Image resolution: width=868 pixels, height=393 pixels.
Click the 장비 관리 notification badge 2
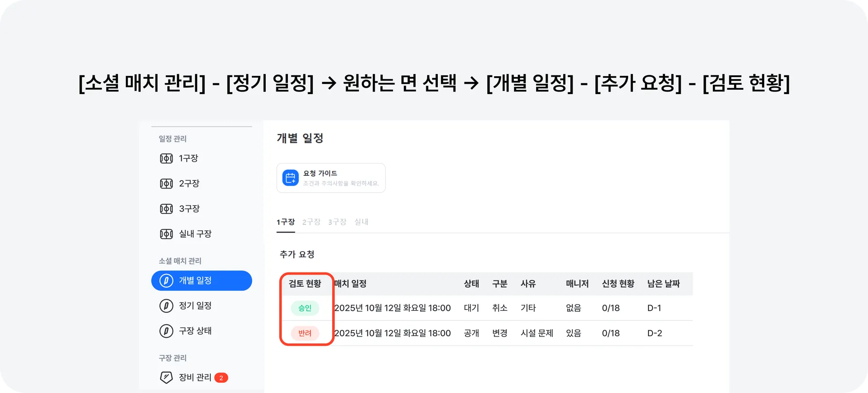pos(221,378)
